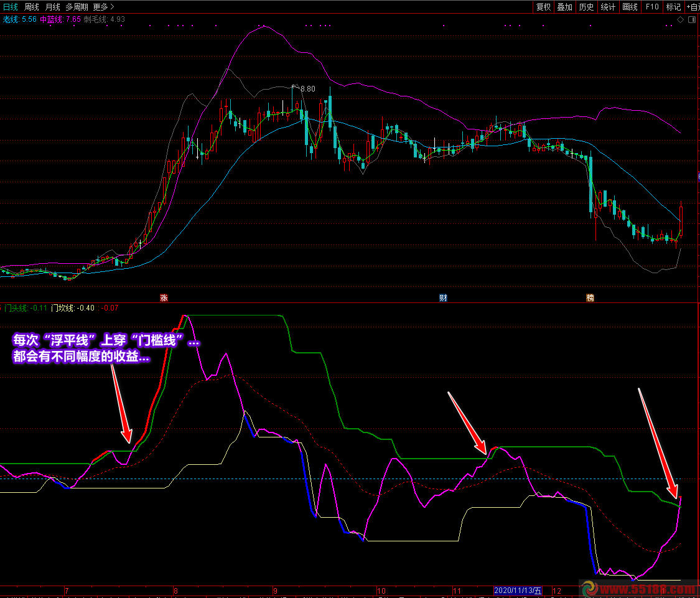Screen dimensions: 700x598
Task: Click the blue 财 financial marker icon
Action: click(x=443, y=297)
